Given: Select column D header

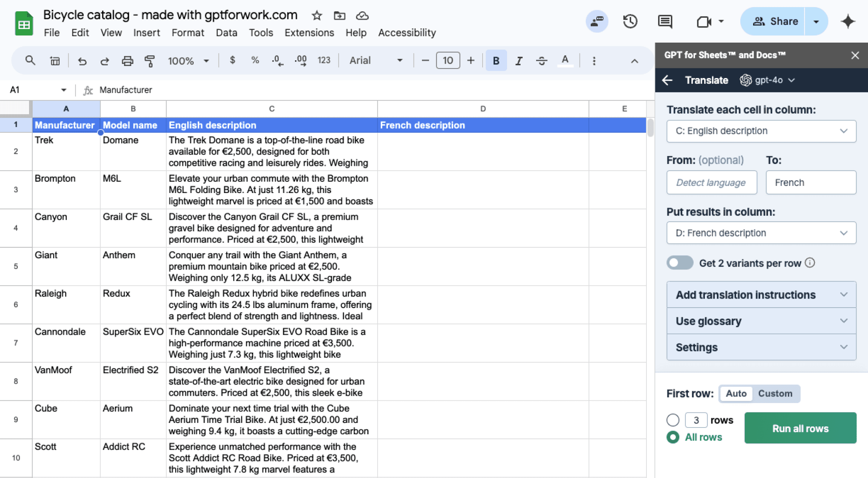Looking at the screenshot, I should pos(483,109).
